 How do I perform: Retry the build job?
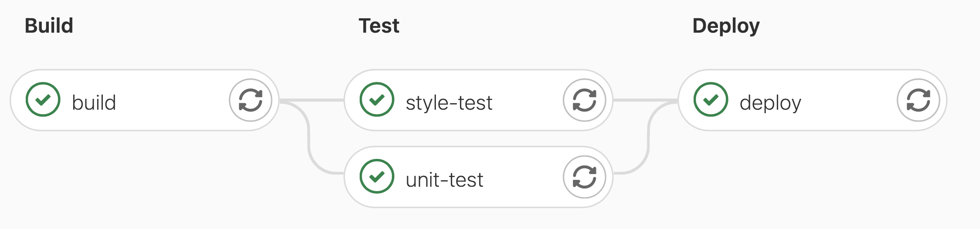coord(251,100)
